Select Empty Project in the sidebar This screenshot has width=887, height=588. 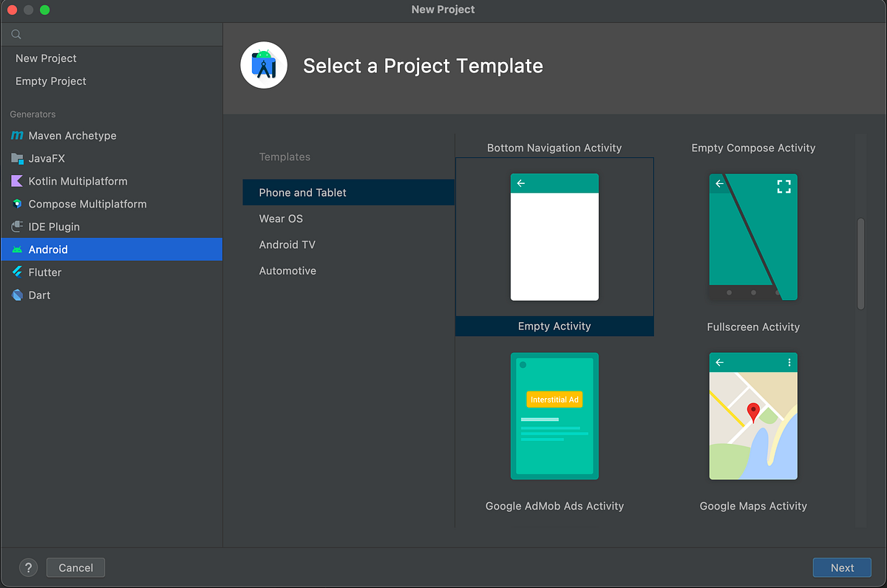(111, 81)
